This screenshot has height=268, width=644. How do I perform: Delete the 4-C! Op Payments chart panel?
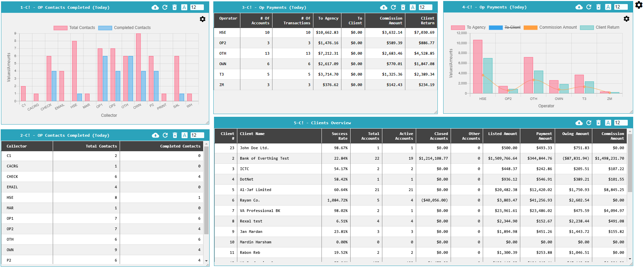[598, 7]
